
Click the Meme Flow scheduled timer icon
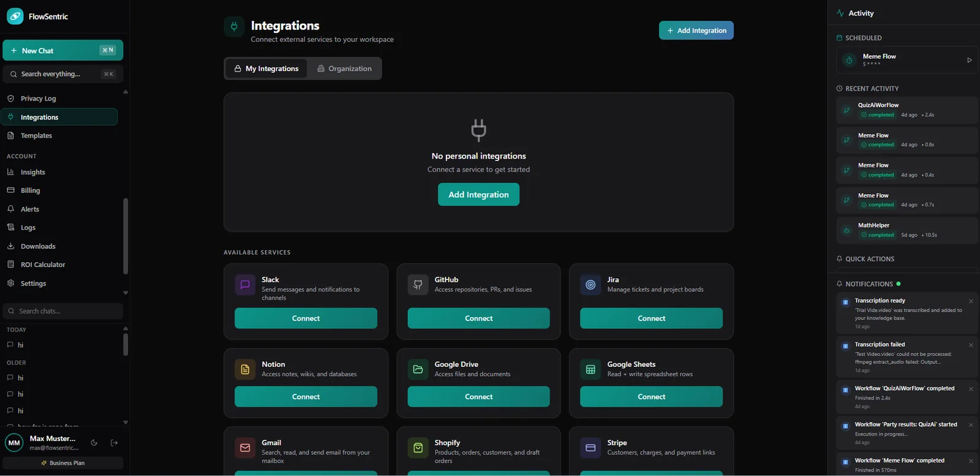(x=849, y=60)
